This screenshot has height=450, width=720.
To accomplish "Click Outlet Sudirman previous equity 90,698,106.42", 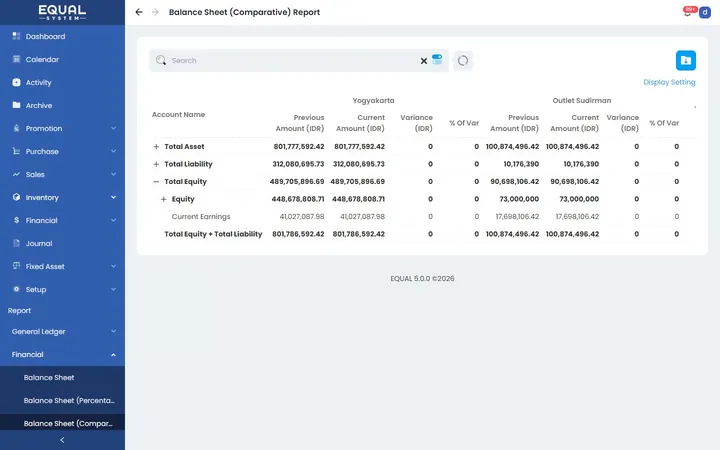I will tap(515, 181).
